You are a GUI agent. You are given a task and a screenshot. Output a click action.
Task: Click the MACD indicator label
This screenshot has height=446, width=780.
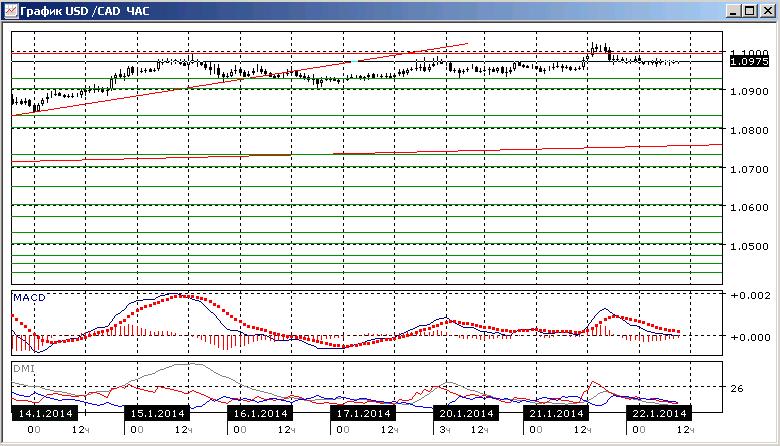(29, 297)
